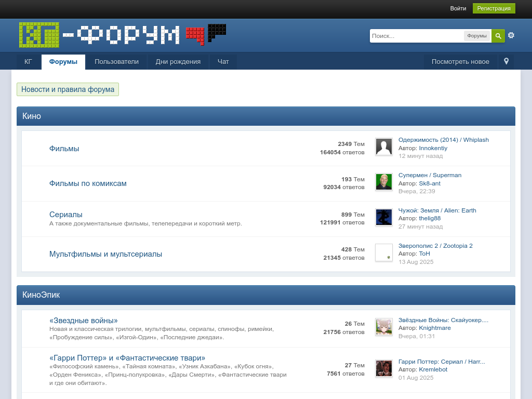
Task: Open Sk8-ant's green avatar
Action: tap(384, 182)
